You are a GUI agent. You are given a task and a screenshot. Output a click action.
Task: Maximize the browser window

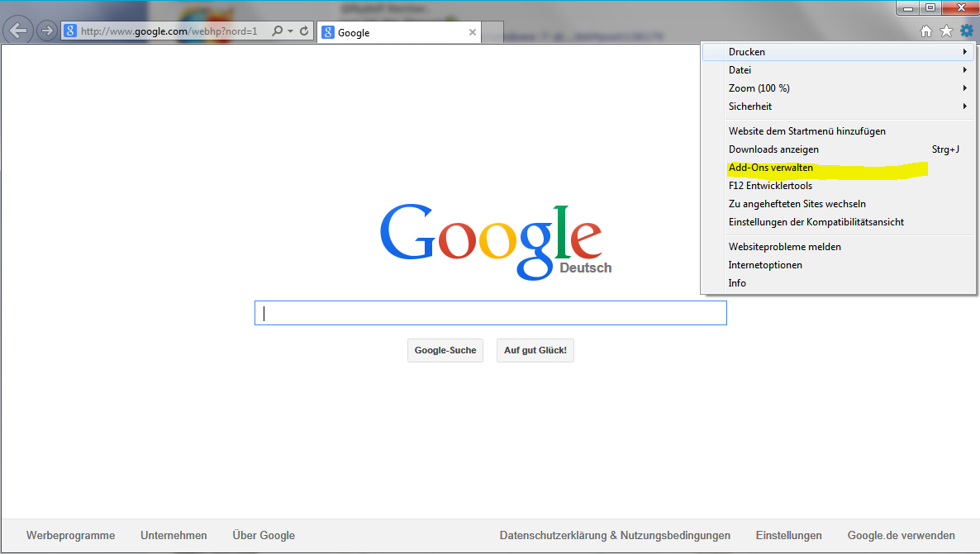click(x=930, y=8)
